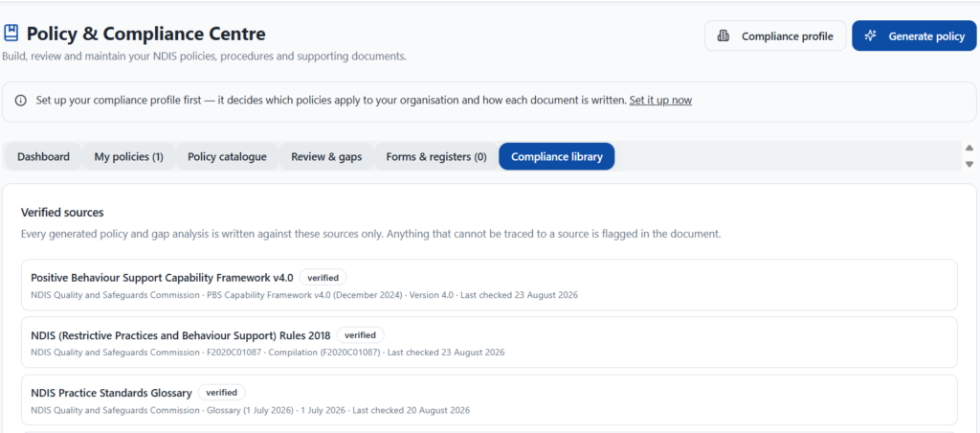980x433 pixels.
Task: Follow the 'Set it up now' link
Action: pyautogui.click(x=660, y=101)
